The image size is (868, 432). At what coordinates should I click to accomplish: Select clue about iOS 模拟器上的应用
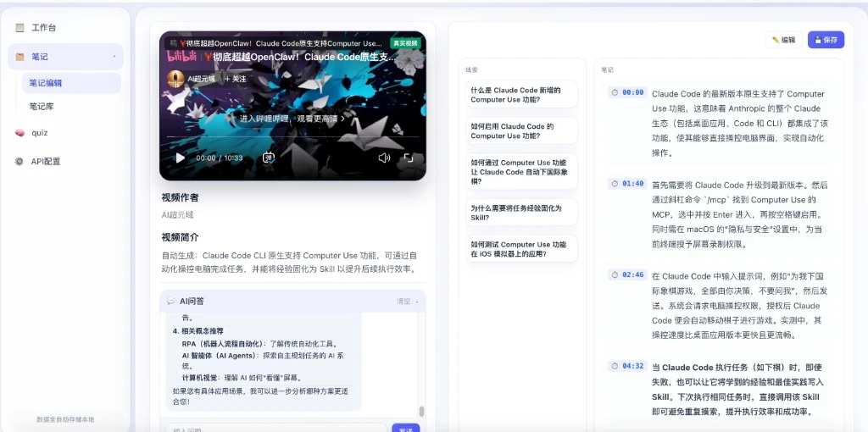(521, 248)
